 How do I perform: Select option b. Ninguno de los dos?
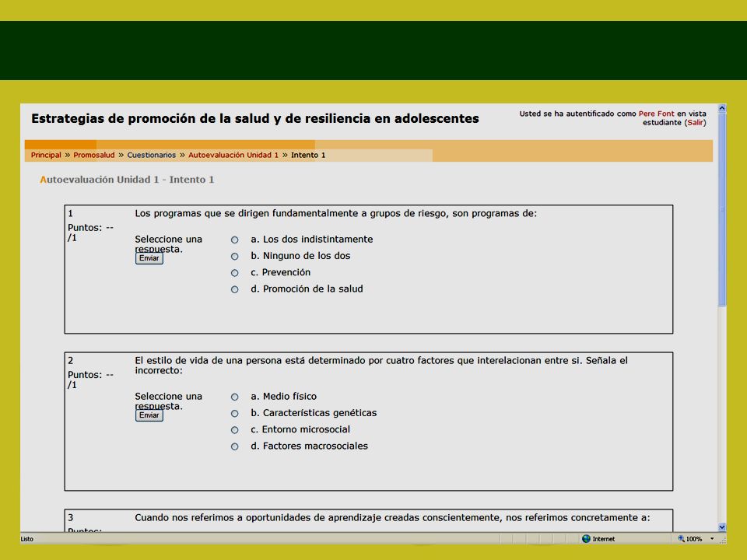tap(234, 257)
